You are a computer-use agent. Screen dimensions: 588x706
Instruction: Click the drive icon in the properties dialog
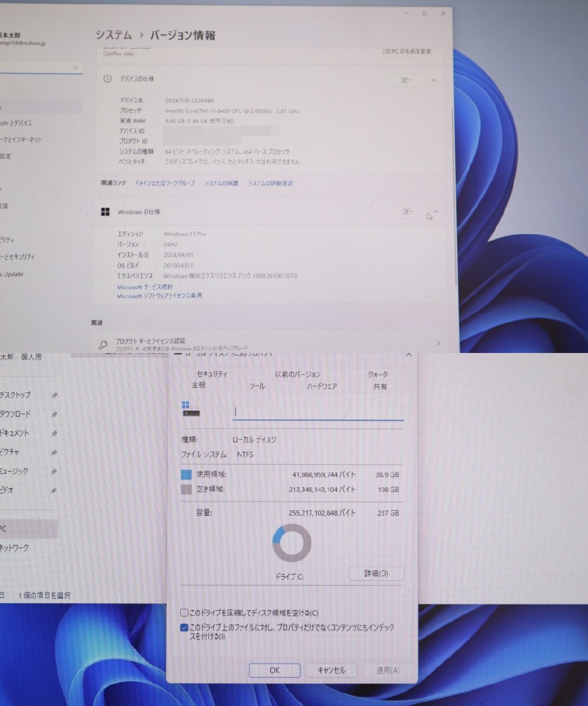tap(191, 409)
